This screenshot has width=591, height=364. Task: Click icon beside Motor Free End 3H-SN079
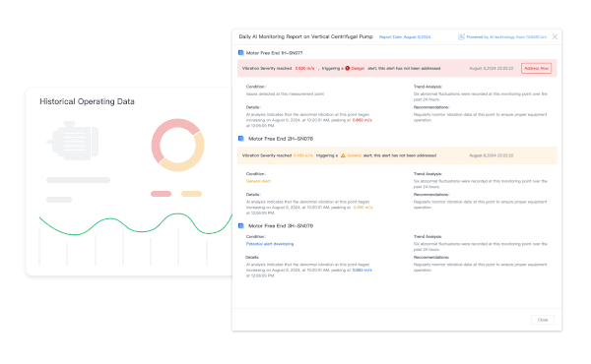tap(241, 226)
